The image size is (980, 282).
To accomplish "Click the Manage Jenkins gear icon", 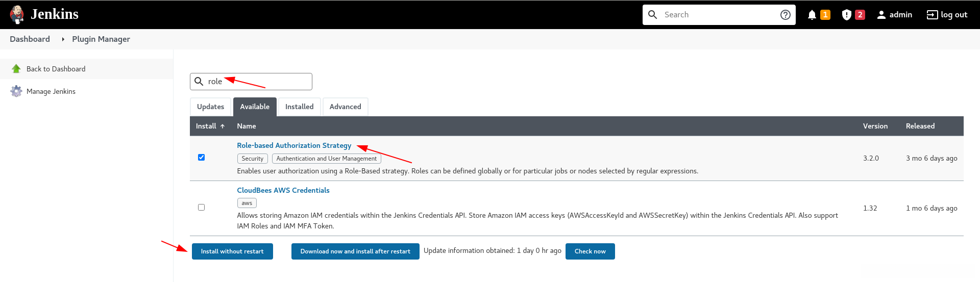I will pos(16,91).
